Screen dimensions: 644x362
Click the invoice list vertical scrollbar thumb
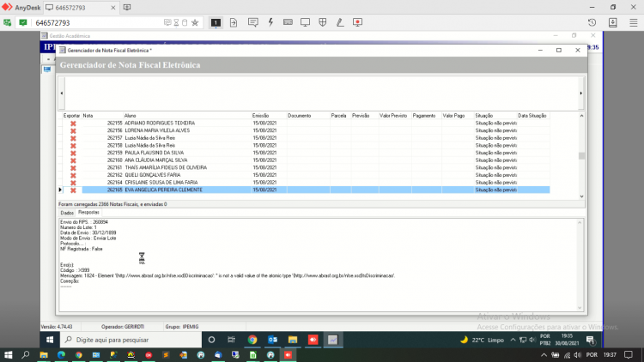point(581,156)
